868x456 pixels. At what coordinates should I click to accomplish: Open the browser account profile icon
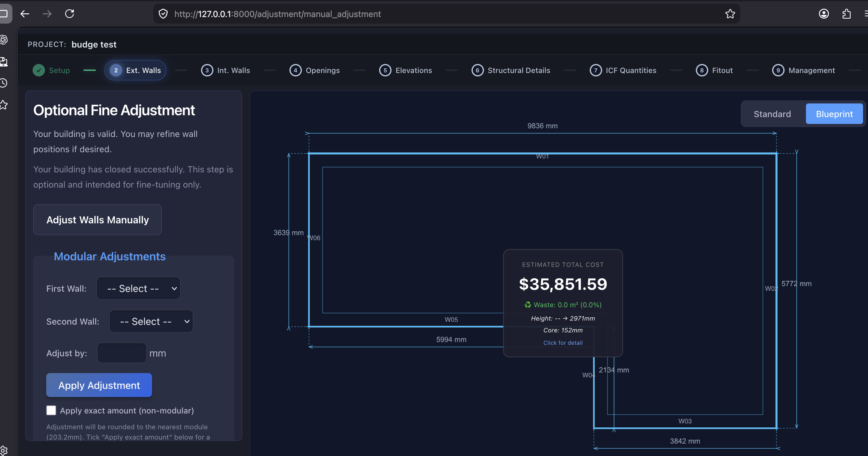pyautogui.click(x=824, y=14)
